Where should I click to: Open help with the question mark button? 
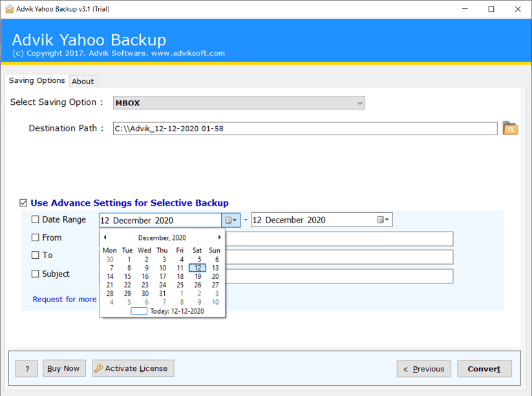[27, 368]
